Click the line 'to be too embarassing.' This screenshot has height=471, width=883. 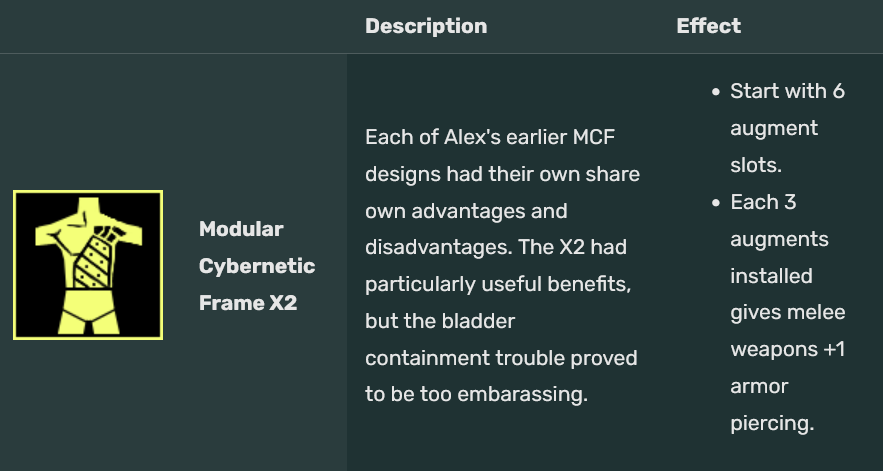(474, 394)
